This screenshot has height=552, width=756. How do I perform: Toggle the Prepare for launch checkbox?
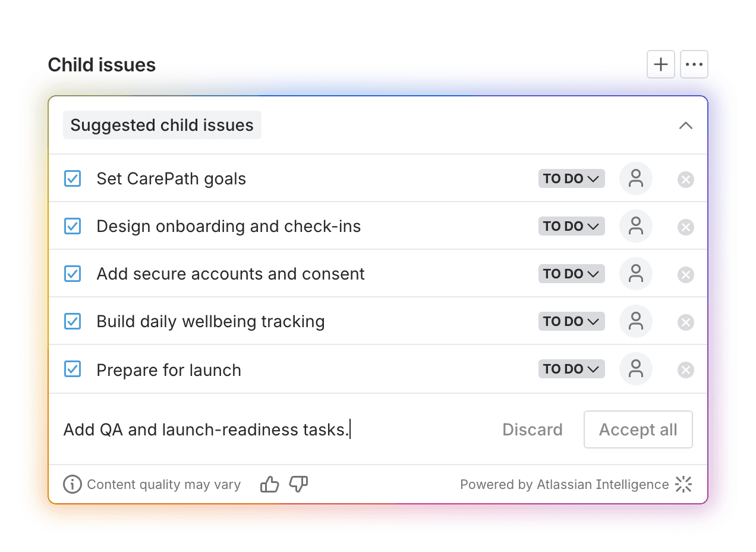(73, 369)
